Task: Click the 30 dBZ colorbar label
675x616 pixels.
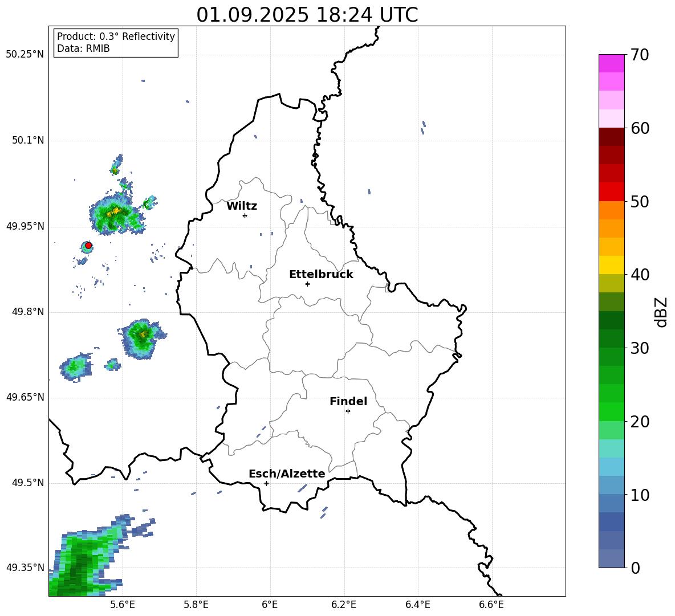Action: [x=639, y=348]
